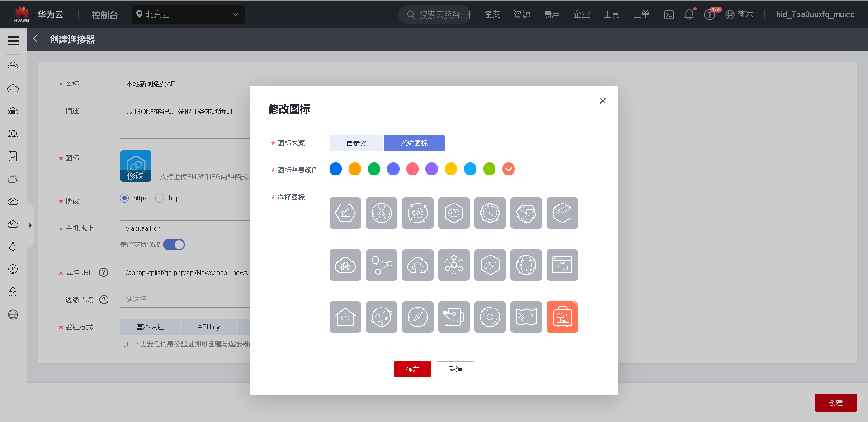868x422 pixels.
Task: Select the robot arm hexagon icon
Action: click(x=345, y=213)
